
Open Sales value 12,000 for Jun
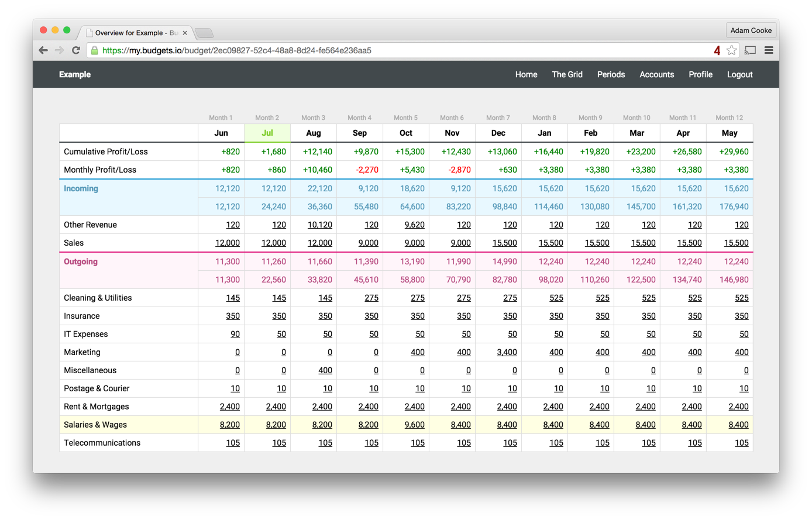click(x=228, y=243)
